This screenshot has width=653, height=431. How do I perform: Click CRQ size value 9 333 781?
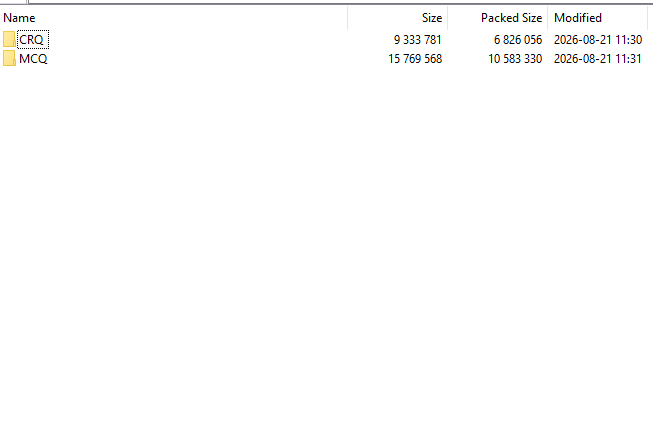(418, 40)
